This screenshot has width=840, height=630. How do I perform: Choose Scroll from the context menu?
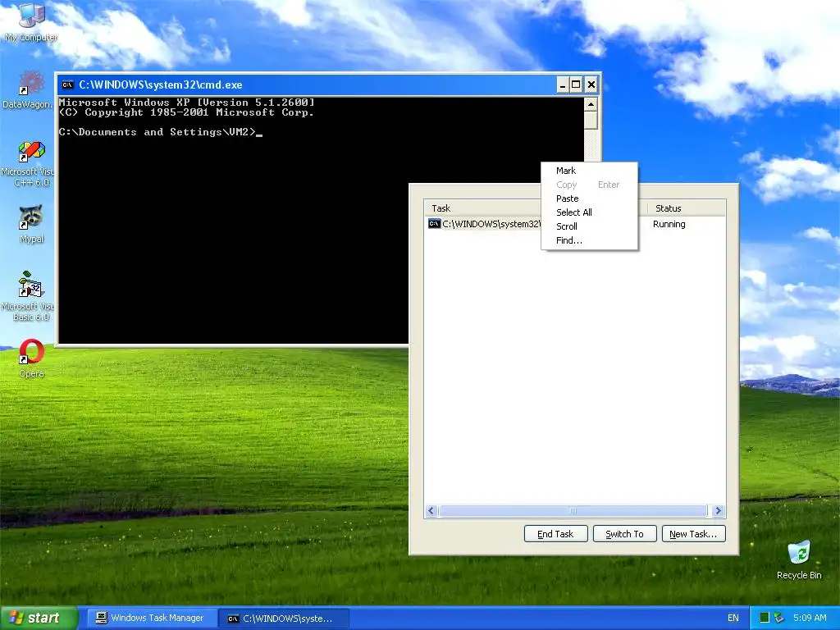pos(589,226)
